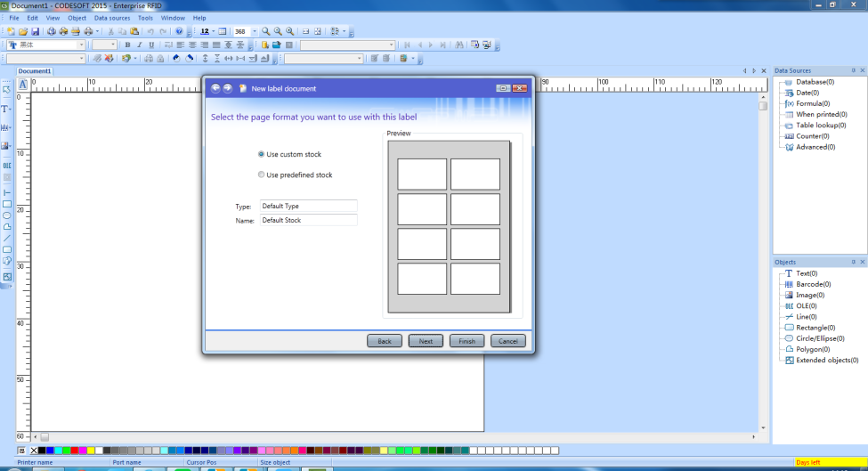Click the grid table icon in toolbar
Screen dimensions: 868x471
pyautogui.click(x=222, y=31)
